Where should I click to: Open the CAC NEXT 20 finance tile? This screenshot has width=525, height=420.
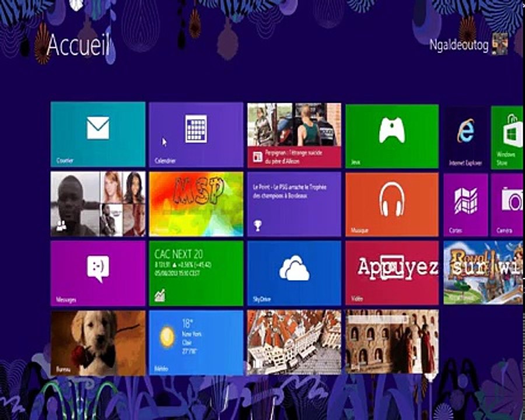point(196,274)
